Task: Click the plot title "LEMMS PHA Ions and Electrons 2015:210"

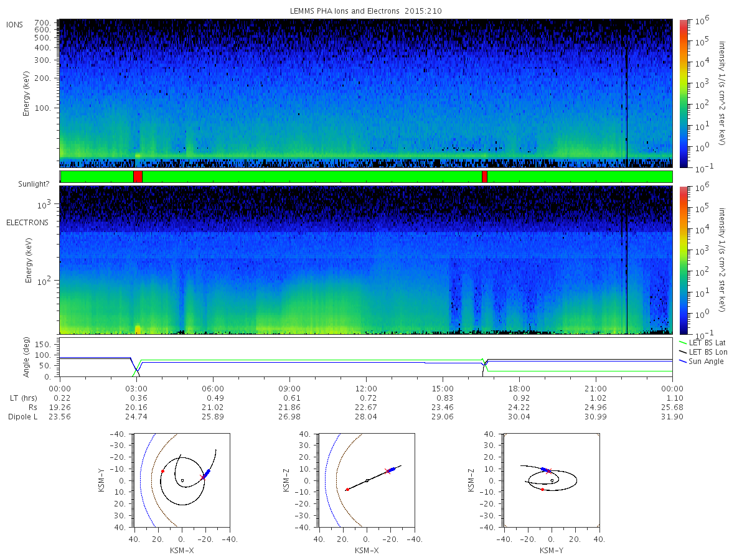Action: pos(366,11)
